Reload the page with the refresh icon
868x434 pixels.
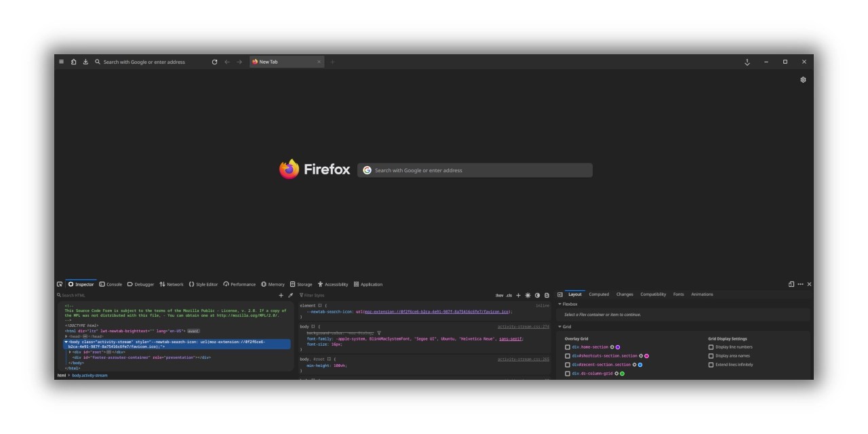click(214, 62)
